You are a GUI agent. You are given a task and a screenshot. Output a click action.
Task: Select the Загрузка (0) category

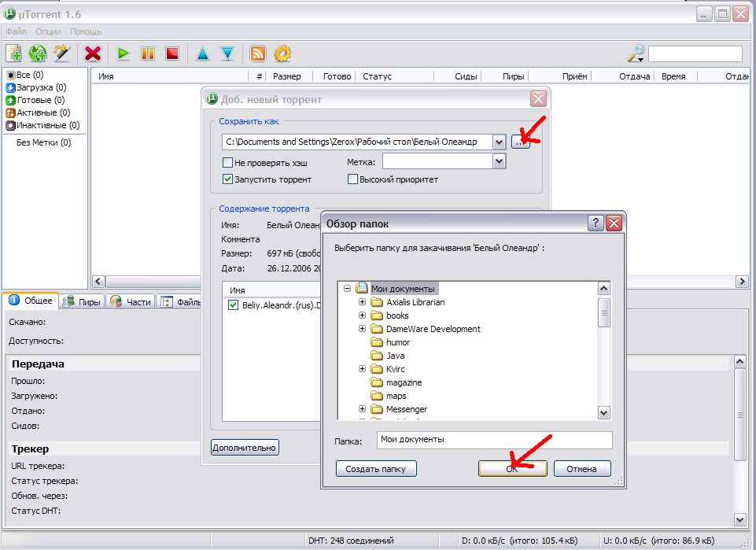(36, 87)
